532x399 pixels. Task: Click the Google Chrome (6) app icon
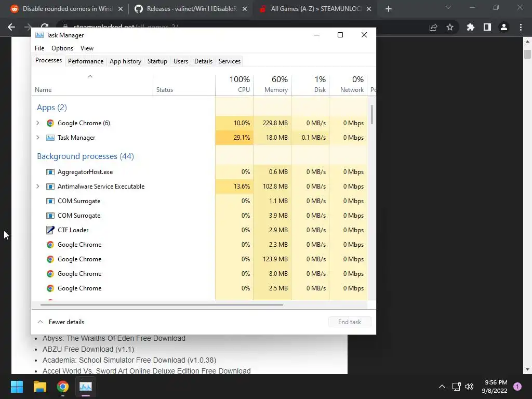(50, 123)
